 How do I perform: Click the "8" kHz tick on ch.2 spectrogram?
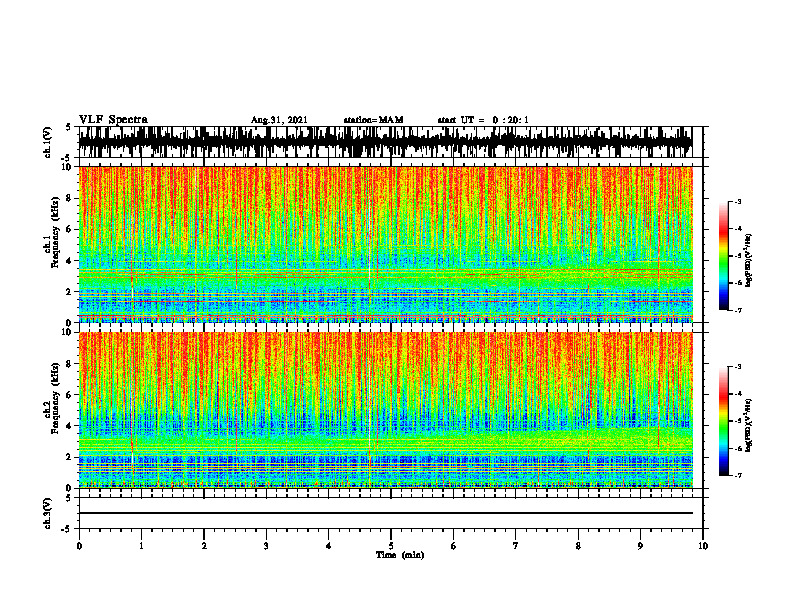(70, 364)
